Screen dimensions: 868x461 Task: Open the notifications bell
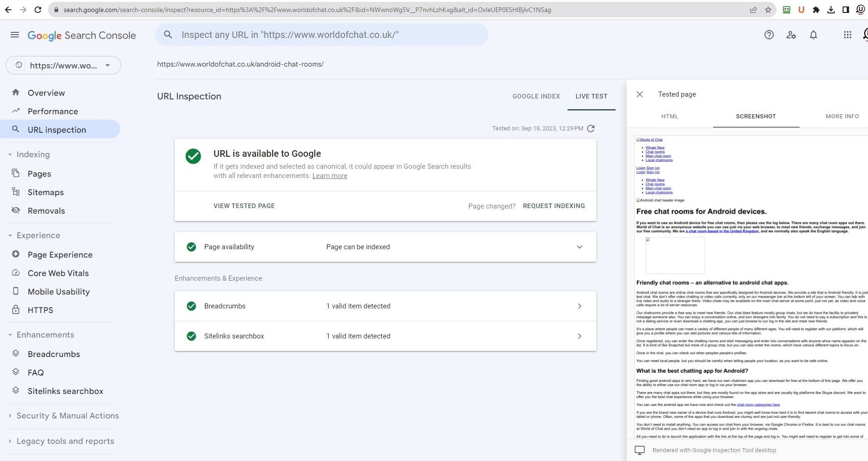[x=813, y=35]
